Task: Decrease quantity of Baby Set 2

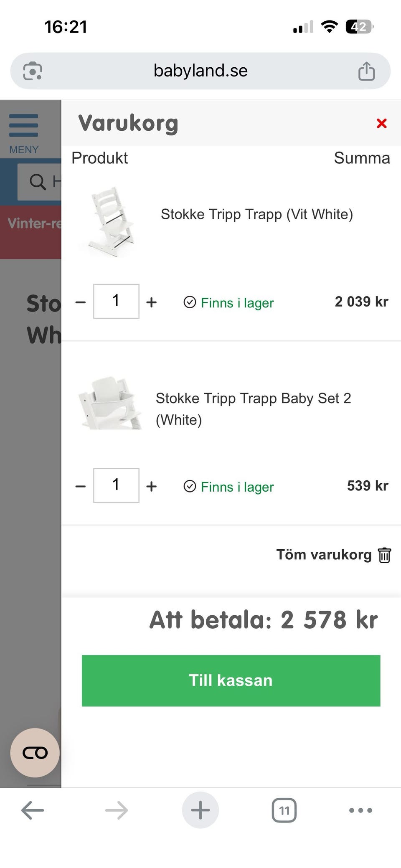Action: 80,486
